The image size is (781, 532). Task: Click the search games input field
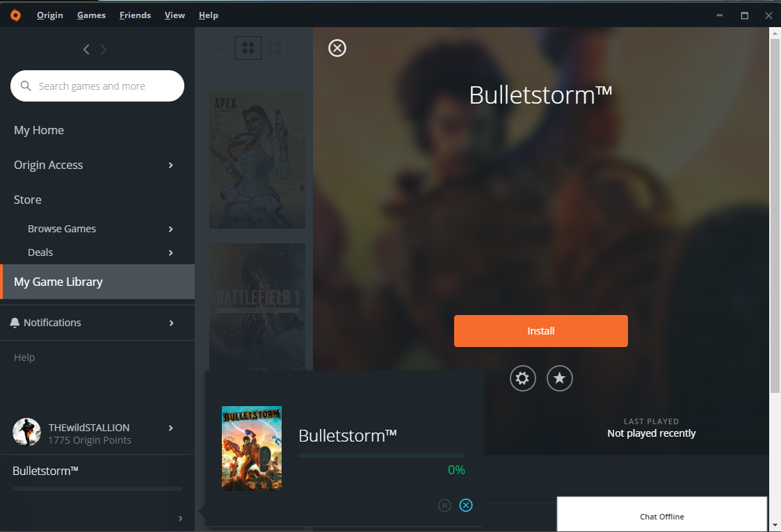click(97, 86)
